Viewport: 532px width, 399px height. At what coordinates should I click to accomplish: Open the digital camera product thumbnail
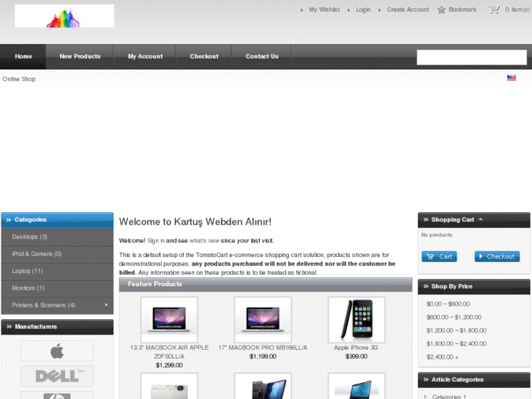169,386
